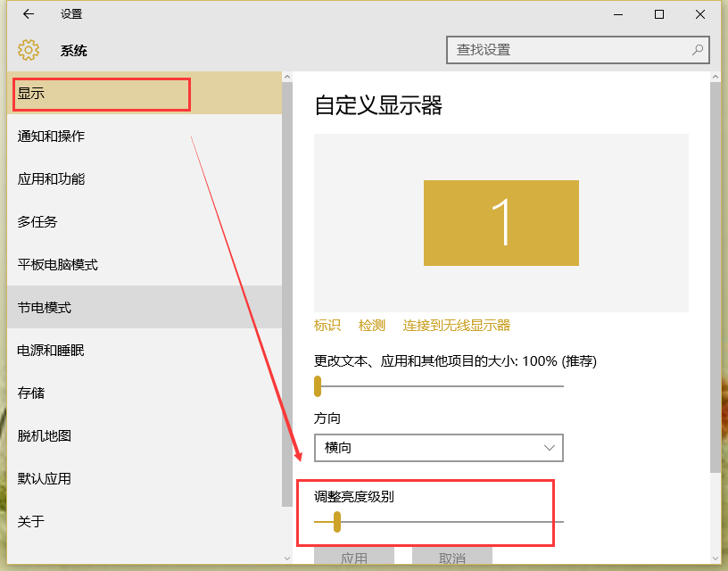The width and height of the screenshot is (728, 571).
Task: Select display 1 thumbnail
Action: coord(501,223)
